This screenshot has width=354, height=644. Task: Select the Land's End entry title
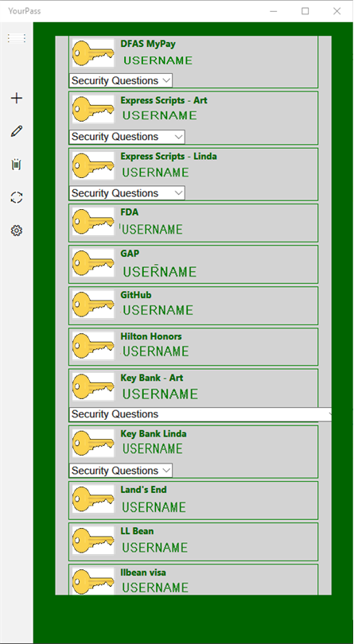point(143,490)
